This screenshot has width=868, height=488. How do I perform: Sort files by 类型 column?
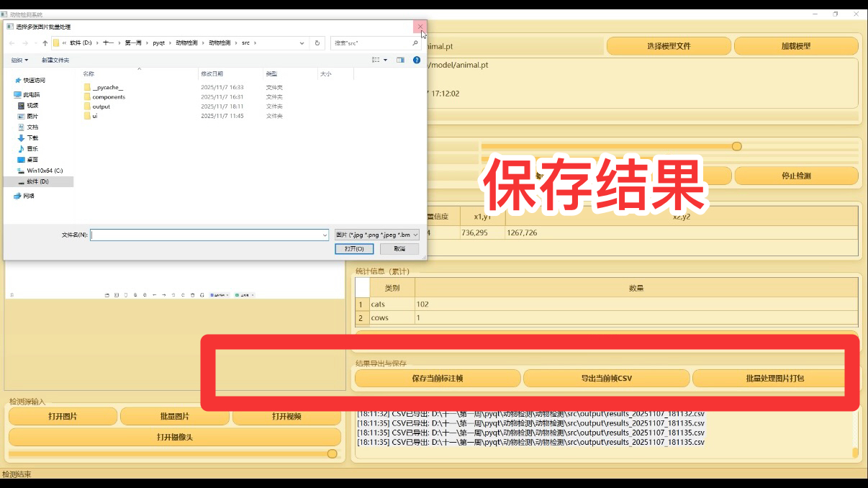pyautogui.click(x=289, y=73)
